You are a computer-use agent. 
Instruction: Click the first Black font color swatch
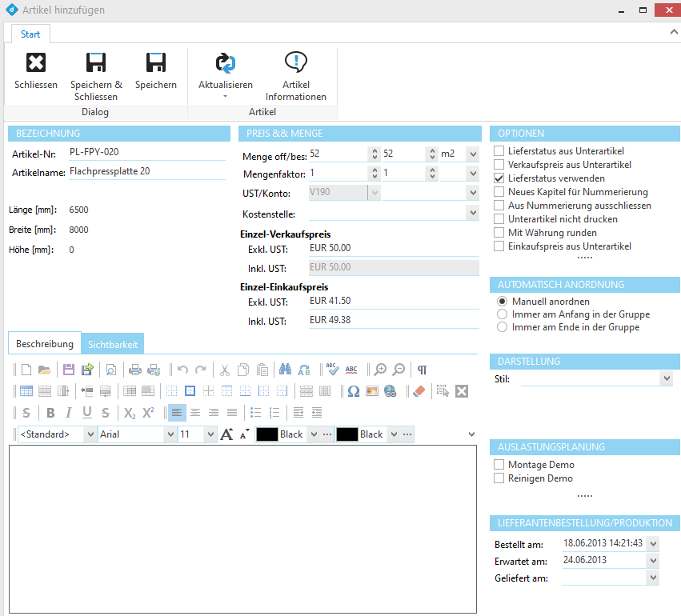(x=266, y=434)
